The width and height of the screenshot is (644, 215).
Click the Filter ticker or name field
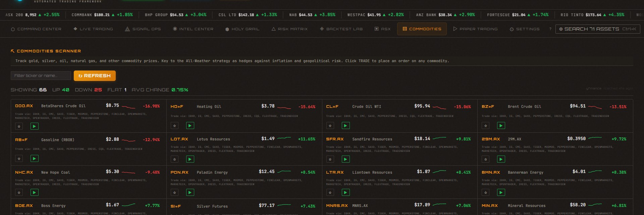pyautogui.click(x=41, y=76)
